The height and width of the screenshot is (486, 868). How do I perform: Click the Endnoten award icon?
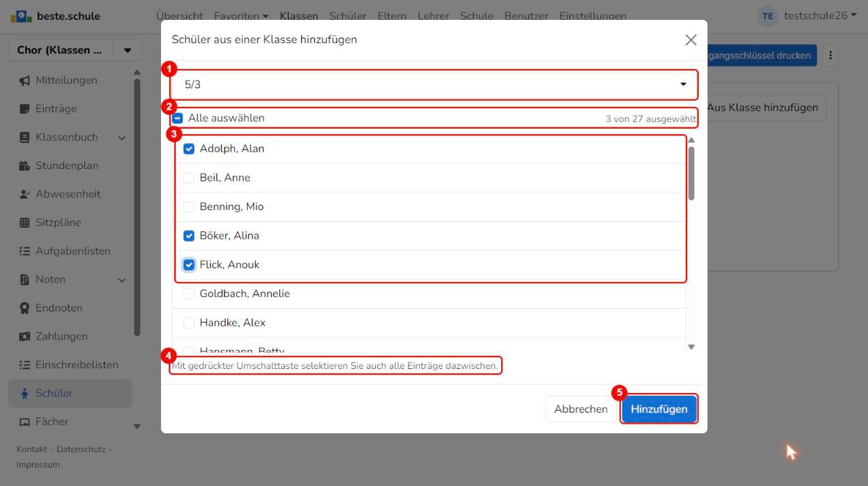(25, 308)
